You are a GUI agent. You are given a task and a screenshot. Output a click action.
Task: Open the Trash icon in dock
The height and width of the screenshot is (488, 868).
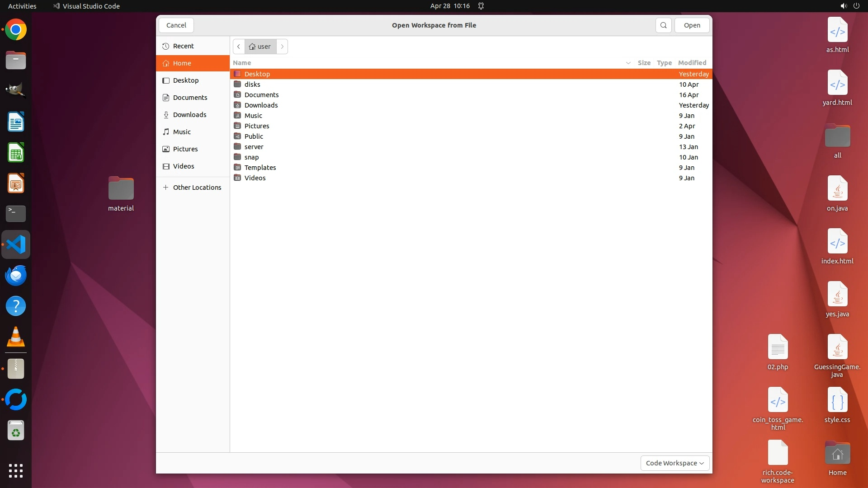16,431
